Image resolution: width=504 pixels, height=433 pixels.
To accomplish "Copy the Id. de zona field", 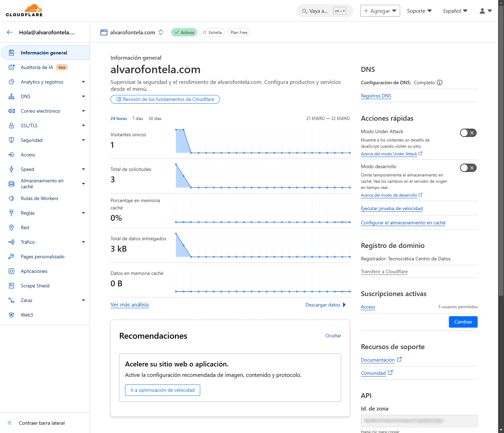I will coord(419,421).
